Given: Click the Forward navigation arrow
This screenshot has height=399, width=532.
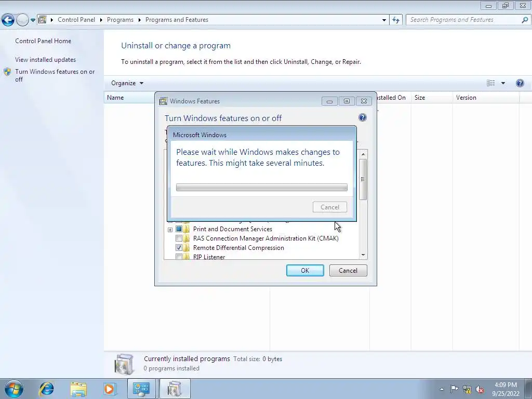Looking at the screenshot, I should [22, 20].
